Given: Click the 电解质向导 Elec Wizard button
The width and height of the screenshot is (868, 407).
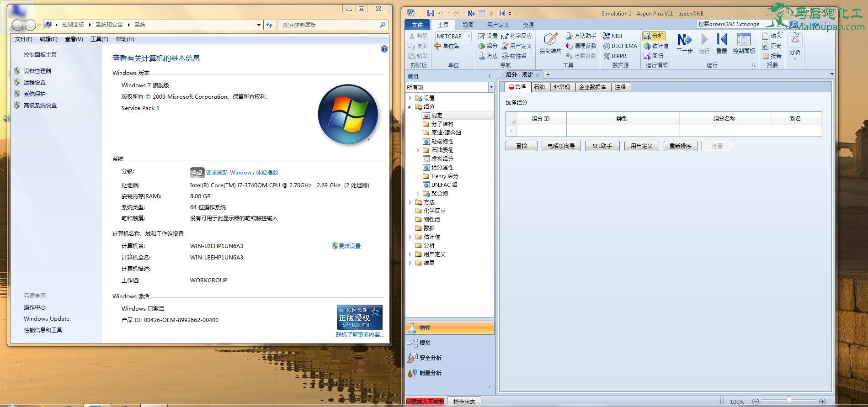Looking at the screenshot, I should (561, 146).
